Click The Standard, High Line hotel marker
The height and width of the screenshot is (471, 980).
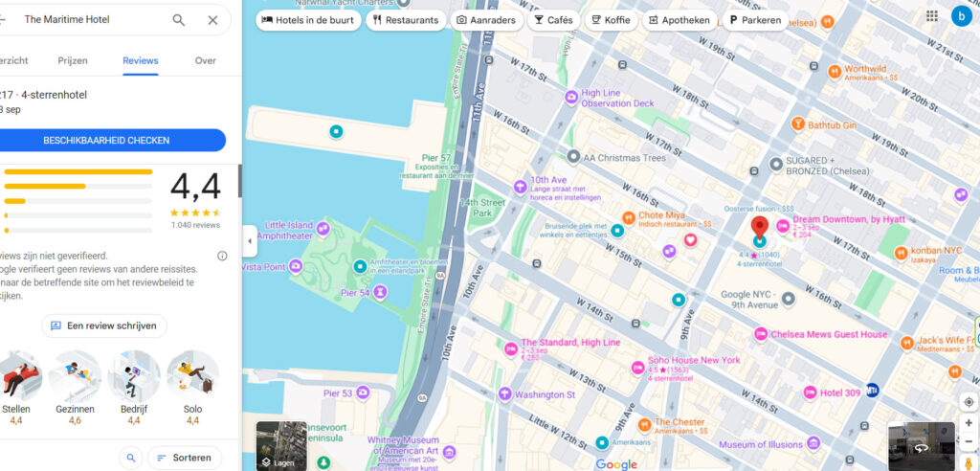coord(511,348)
